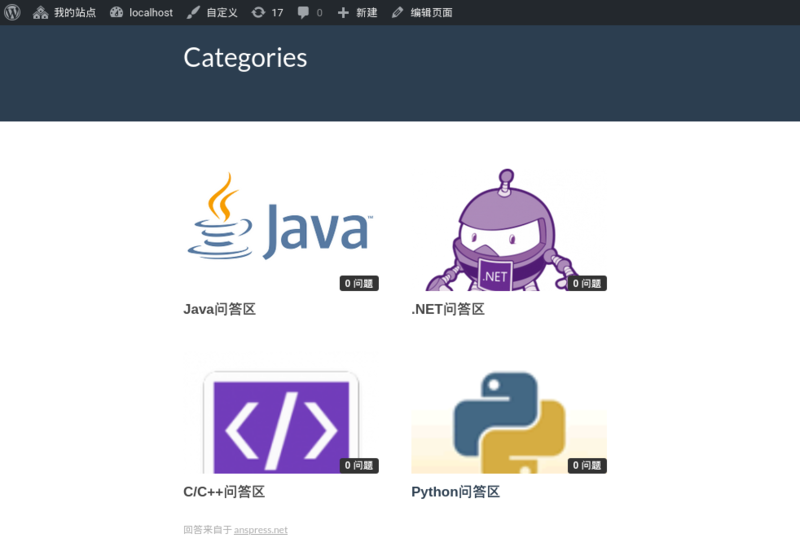Viewport: 800px width, 547px height.
Task: Open the localhost site menu
Action: (x=141, y=12)
